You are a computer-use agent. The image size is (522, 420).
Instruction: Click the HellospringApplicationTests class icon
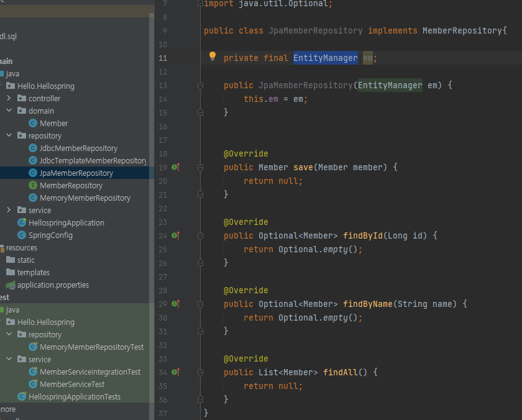pos(22,396)
